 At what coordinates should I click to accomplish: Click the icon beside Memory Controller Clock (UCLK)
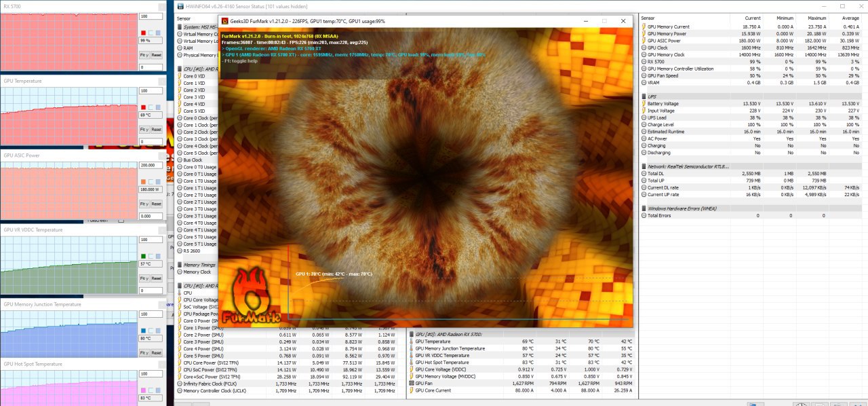click(179, 390)
